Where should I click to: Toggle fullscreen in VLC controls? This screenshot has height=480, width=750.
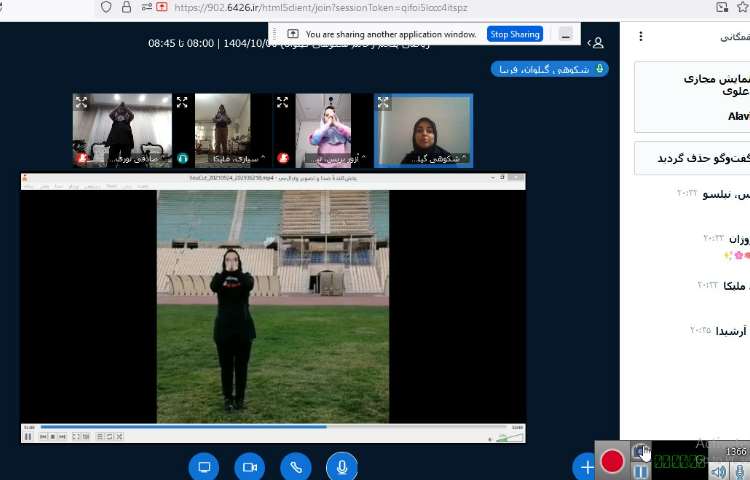(74, 436)
